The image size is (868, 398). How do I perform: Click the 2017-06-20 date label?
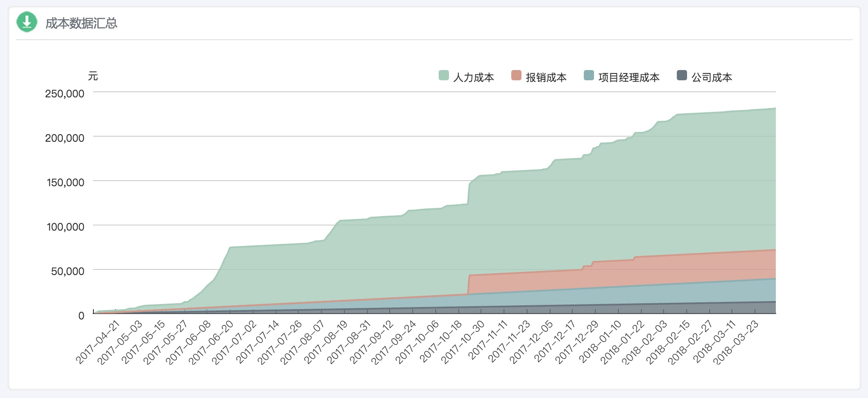211,342
